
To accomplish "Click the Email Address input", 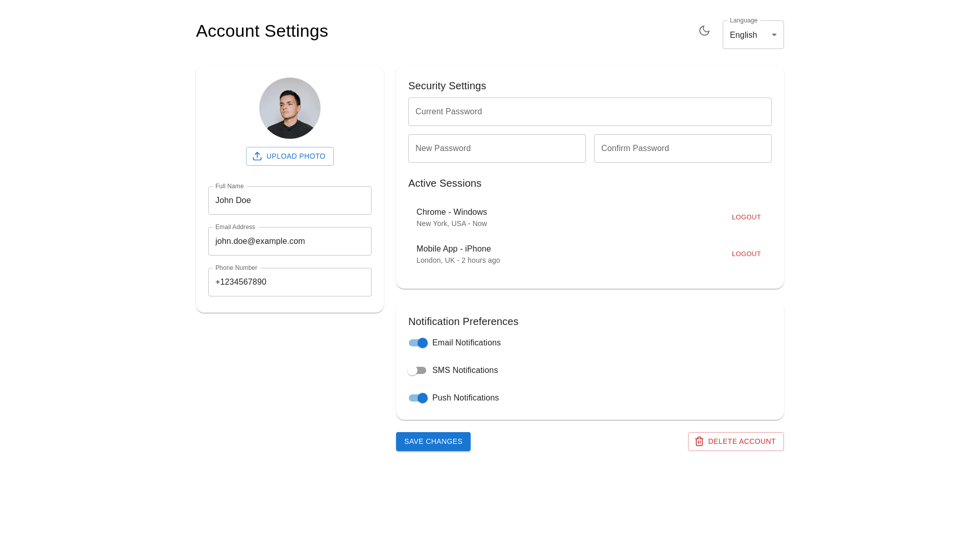I will point(289,241).
